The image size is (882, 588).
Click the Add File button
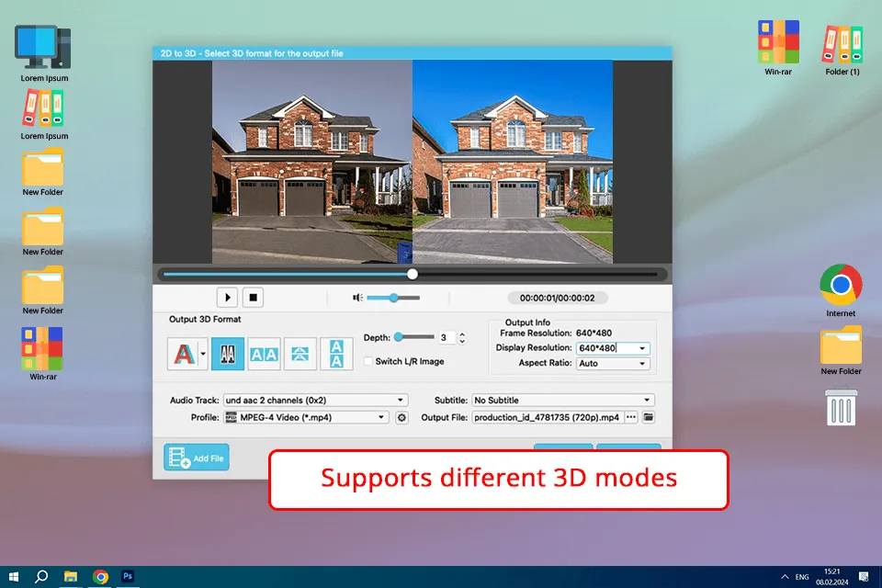coord(197,457)
